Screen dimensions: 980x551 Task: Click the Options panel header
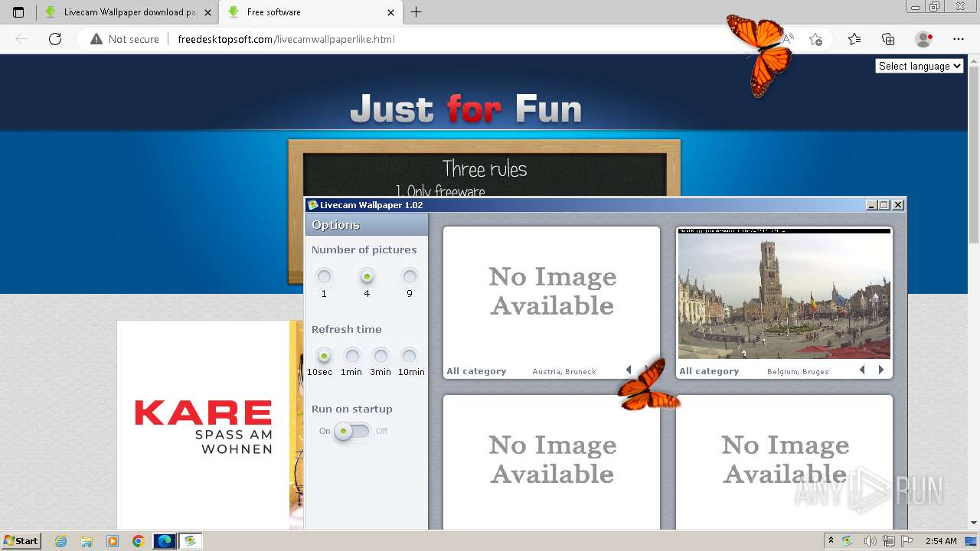click(x=366, y=224)
